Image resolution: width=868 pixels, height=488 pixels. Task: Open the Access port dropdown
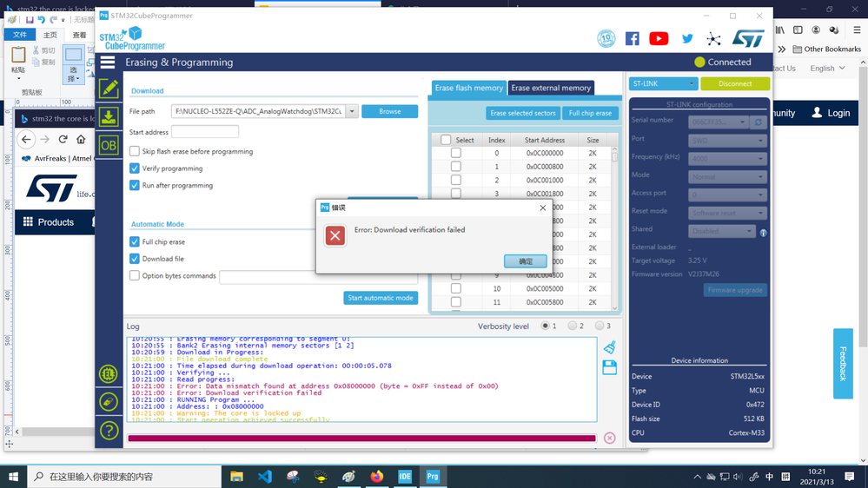point(727,195)
